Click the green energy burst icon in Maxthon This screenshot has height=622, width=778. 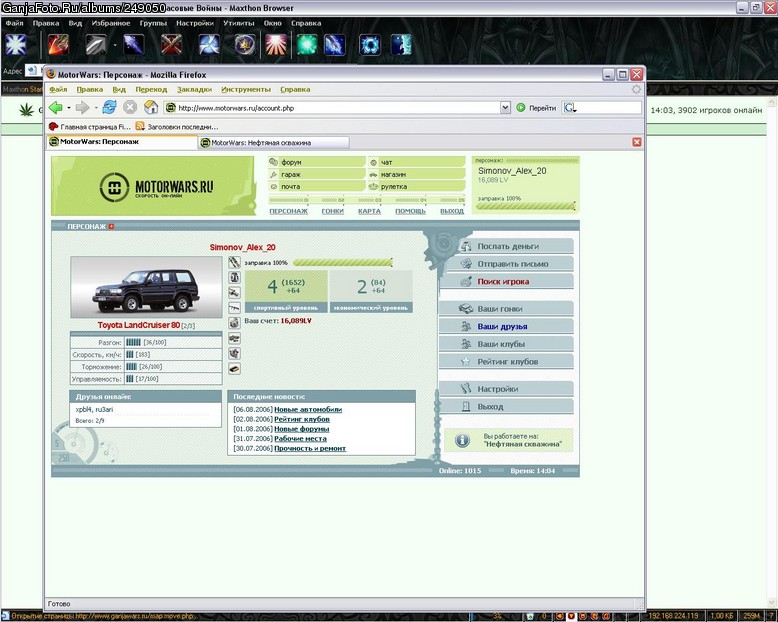point(307,45)
